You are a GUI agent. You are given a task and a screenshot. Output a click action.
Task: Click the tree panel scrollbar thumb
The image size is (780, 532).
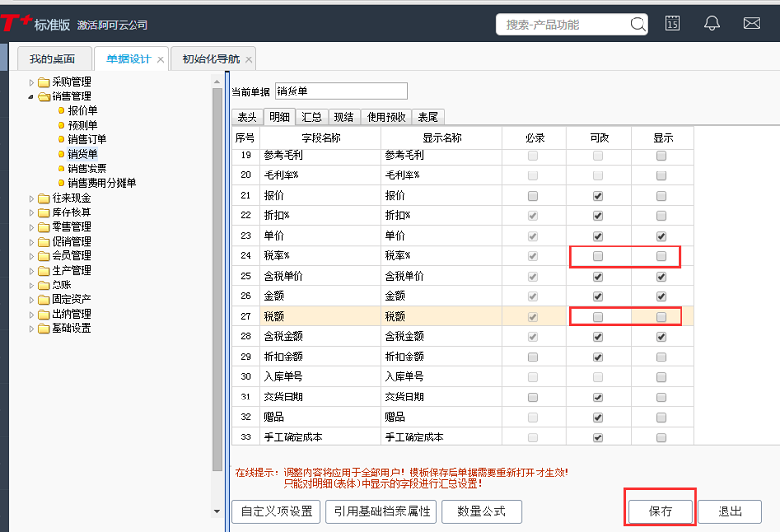[216, 279]
